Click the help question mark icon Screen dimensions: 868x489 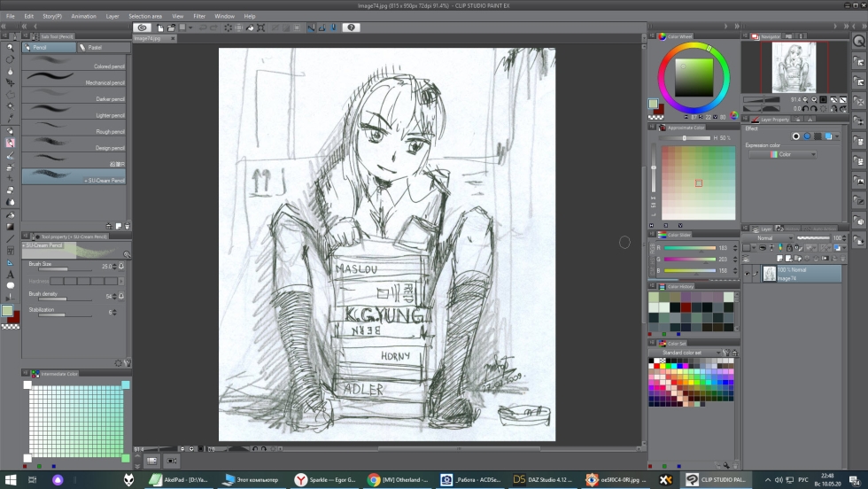pyautogui.click(x=352, y=27)
